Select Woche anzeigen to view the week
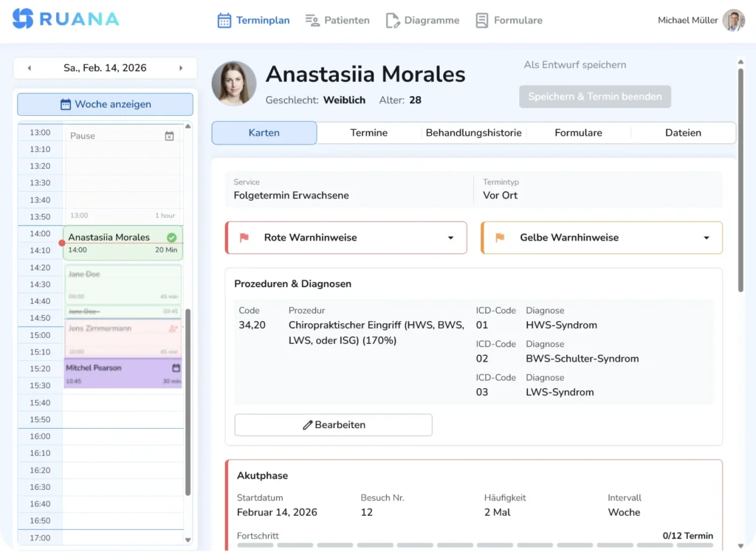Viewport: 756px width, 552px height. 104,105
